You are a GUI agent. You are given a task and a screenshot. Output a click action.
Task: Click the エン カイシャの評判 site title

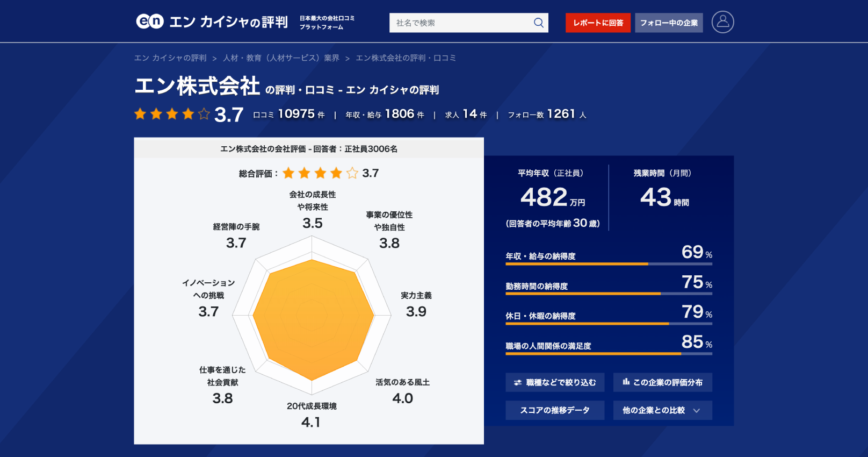[x=228, y=22]
